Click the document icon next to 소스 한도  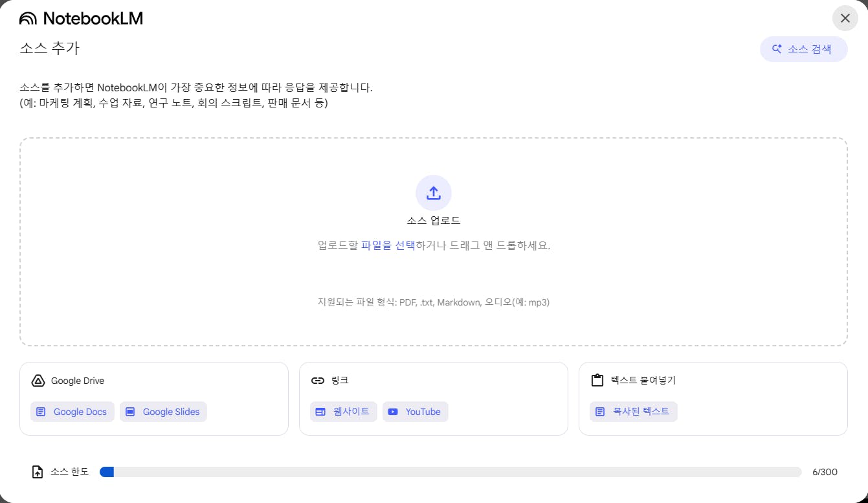[x=37, y=472]
